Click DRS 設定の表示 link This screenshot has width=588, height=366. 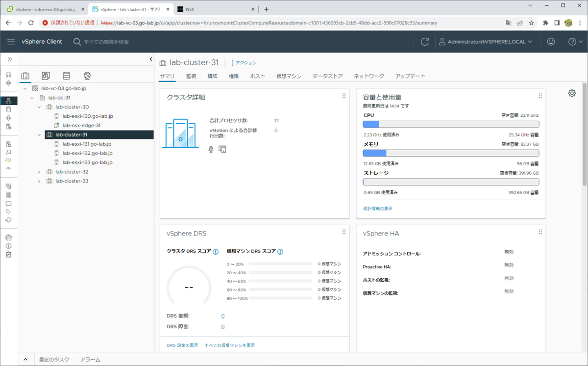[182, 345]
